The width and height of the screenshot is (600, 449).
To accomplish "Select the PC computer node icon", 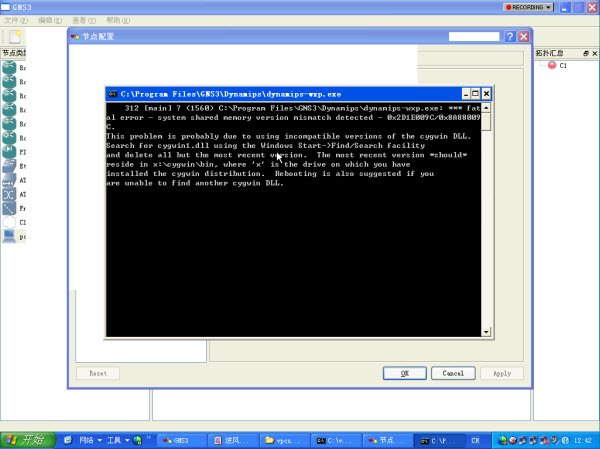I will pyautogui.click(x=9, y=236).
